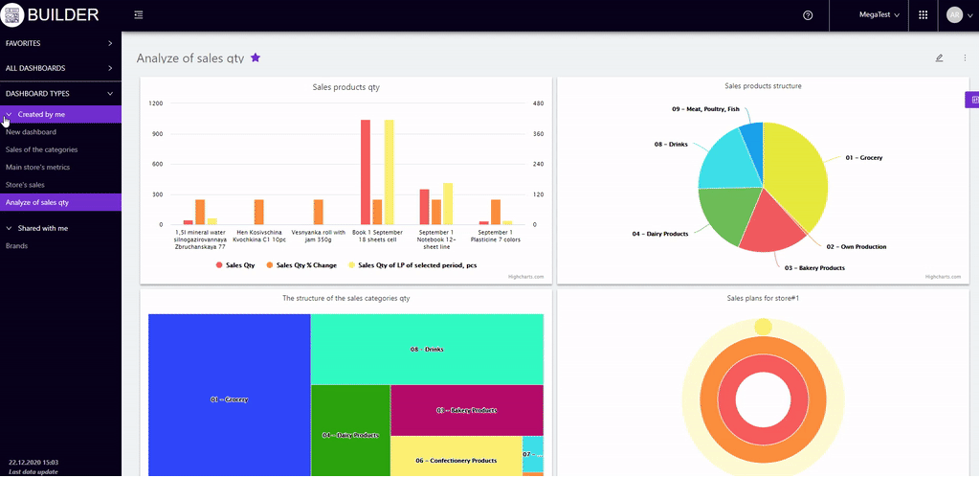Select Main store's metrics dashboard
Screen dimensions: 980x478
[x=37, y=167]
